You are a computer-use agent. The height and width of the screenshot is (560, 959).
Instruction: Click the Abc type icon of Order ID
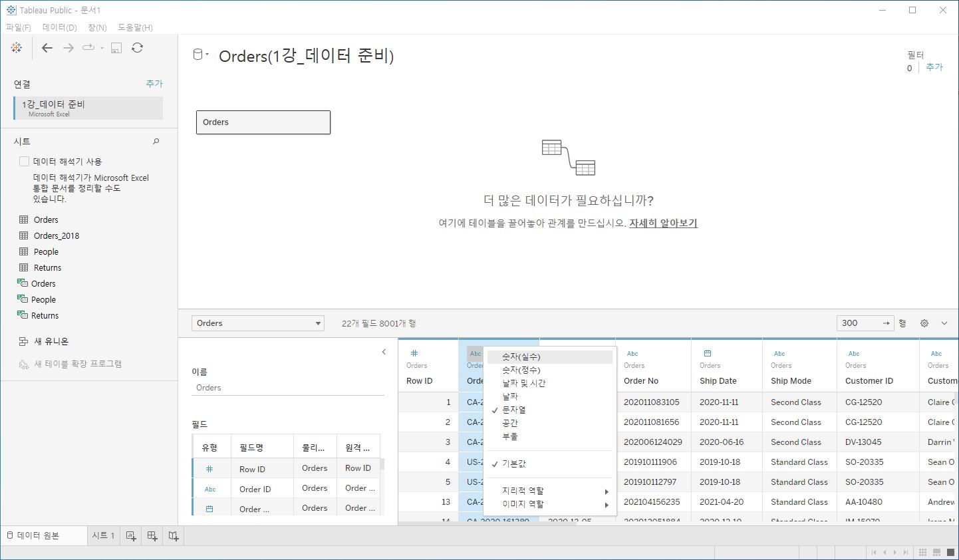(475, 353)
